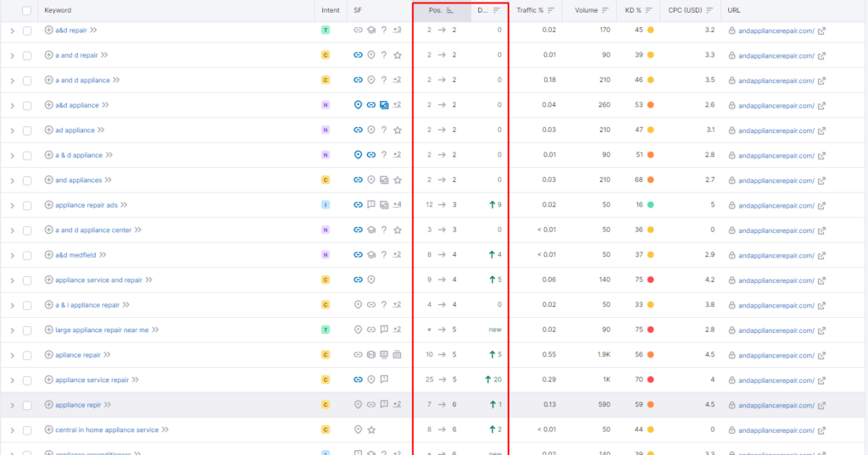Sort by CPC (USD) column

(709, 10)
